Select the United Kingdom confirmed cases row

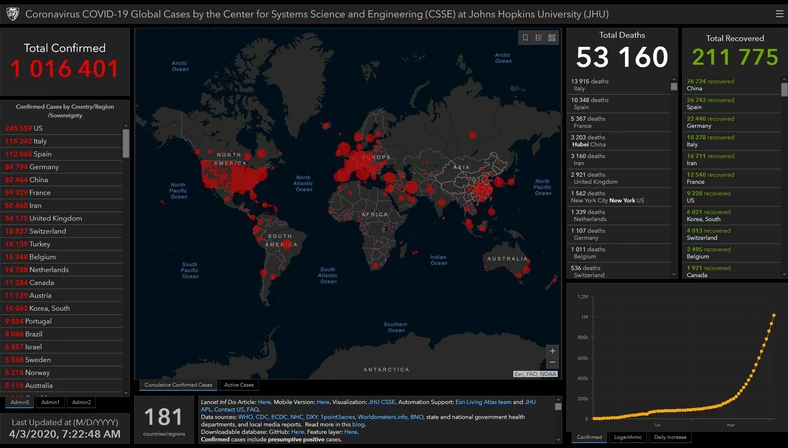tap(62, 218)
